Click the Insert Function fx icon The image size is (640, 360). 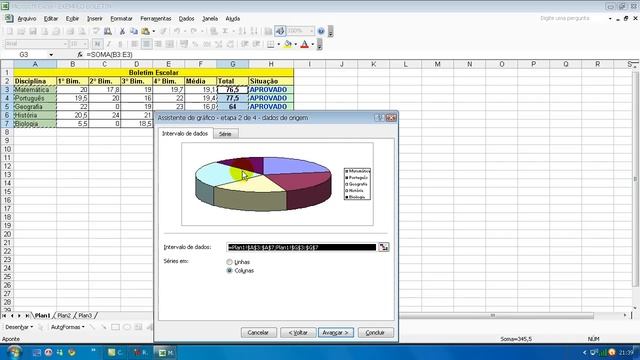point(80,55)
